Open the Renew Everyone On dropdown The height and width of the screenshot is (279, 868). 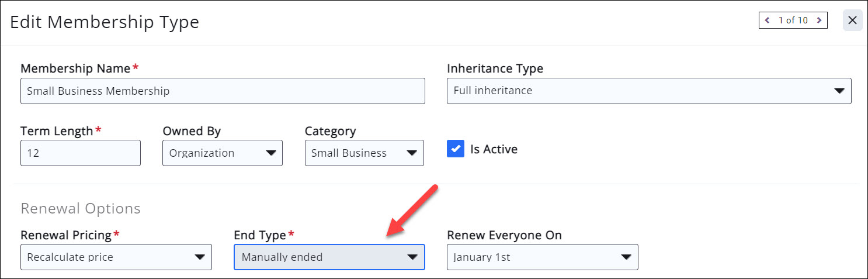pyautogui.click(x=542, y=257)
